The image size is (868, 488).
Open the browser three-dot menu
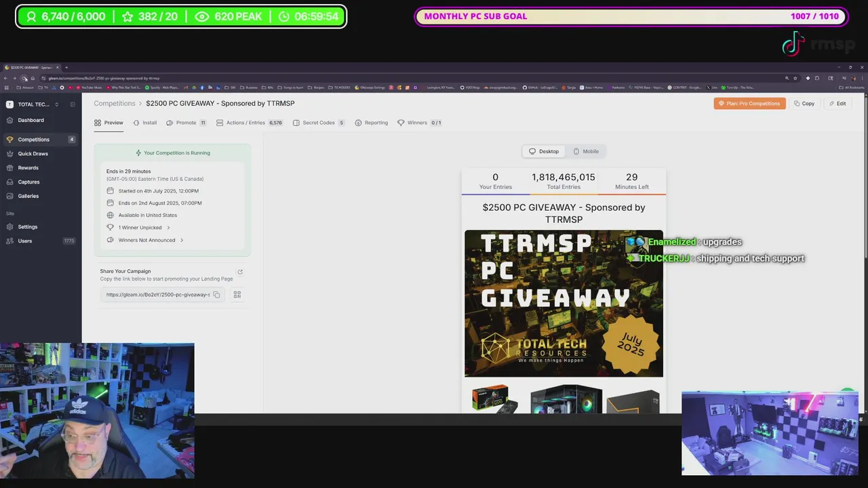coord(863,78)
